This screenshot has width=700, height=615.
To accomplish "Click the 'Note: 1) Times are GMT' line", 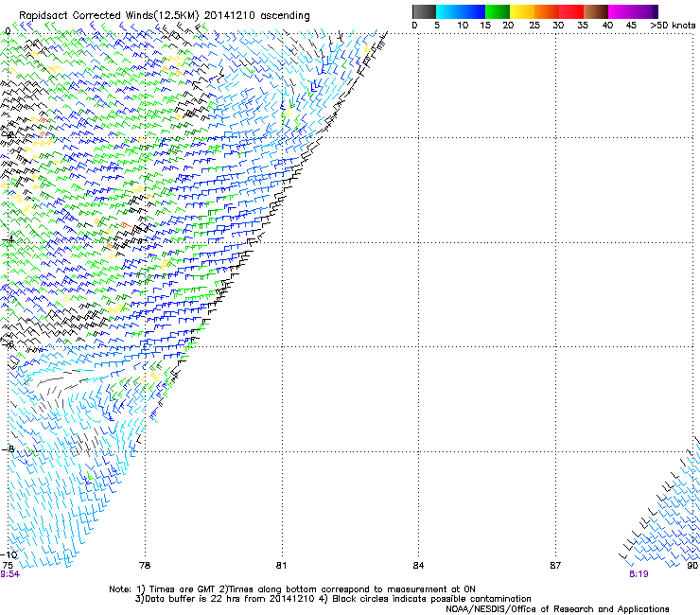I will tap(292, 589).
